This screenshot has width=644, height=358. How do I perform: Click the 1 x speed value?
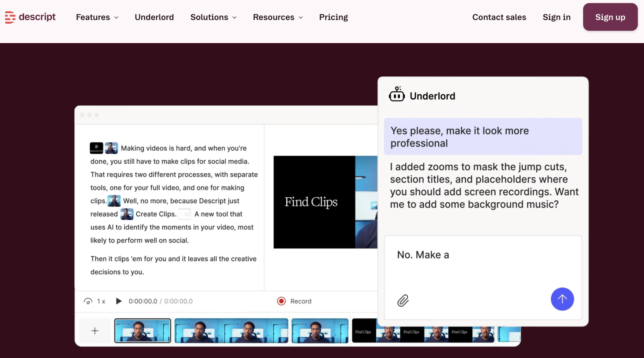pos(101,301)
